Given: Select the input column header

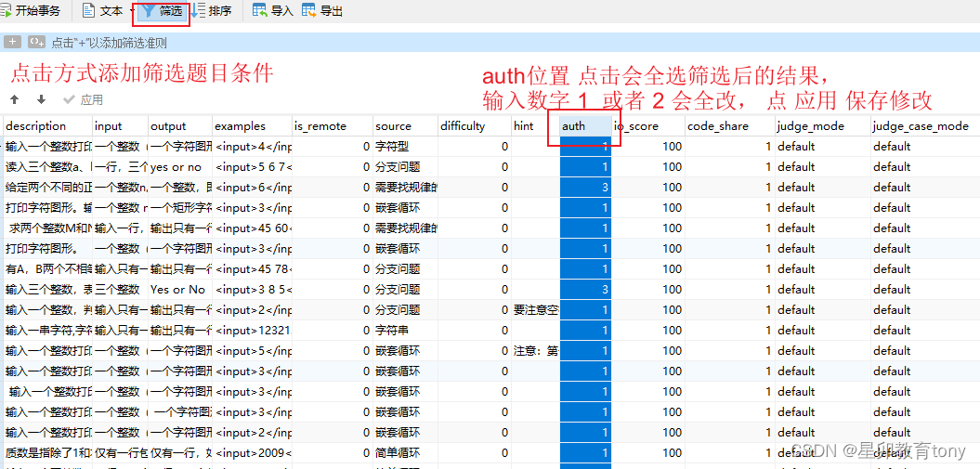Looking at the screenshot, I should (x=121, y=126).
